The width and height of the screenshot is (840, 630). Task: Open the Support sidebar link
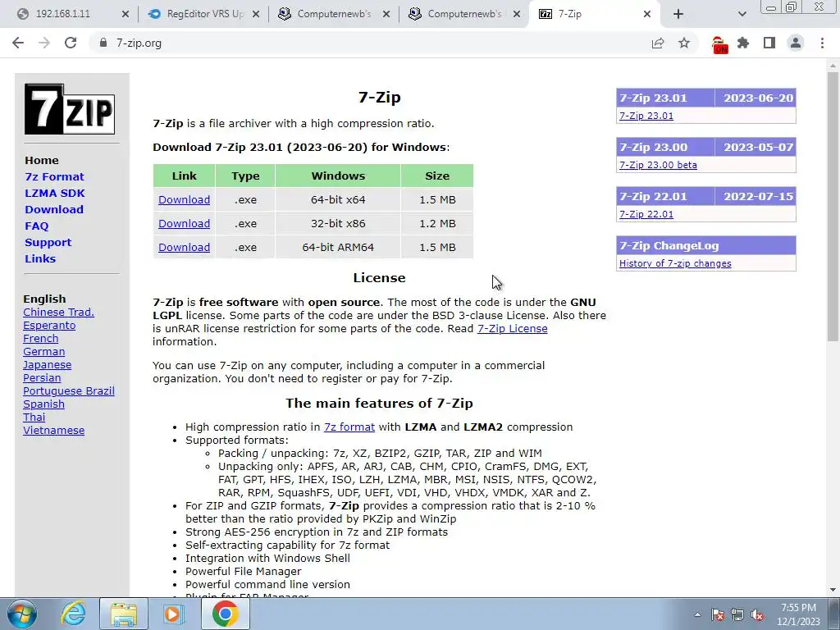tap(48, 242)
